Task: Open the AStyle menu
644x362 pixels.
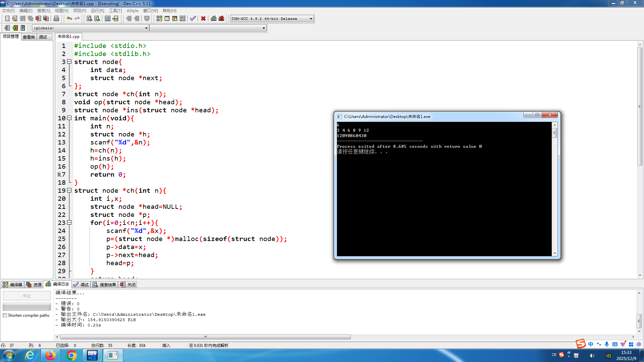Action: point(132,11)
